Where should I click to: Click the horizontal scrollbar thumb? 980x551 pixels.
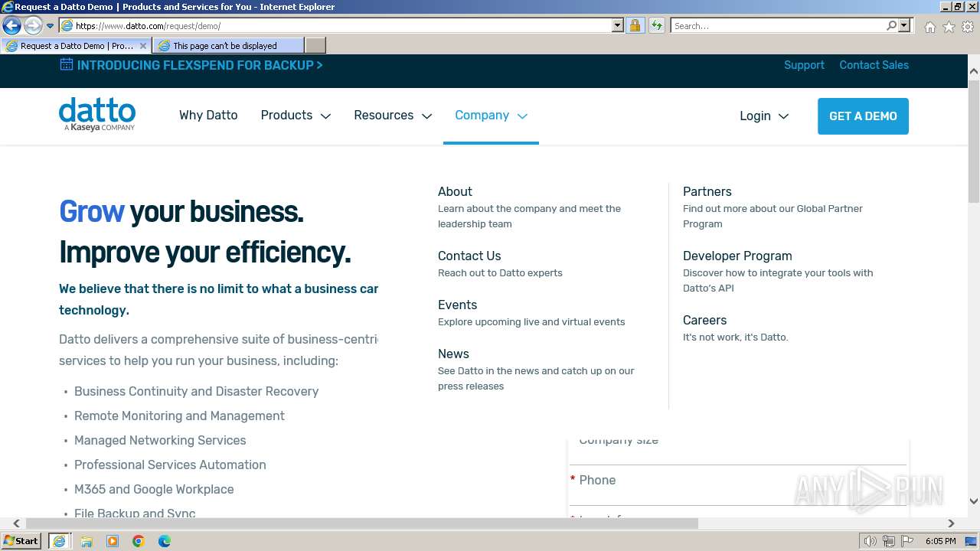362,523
